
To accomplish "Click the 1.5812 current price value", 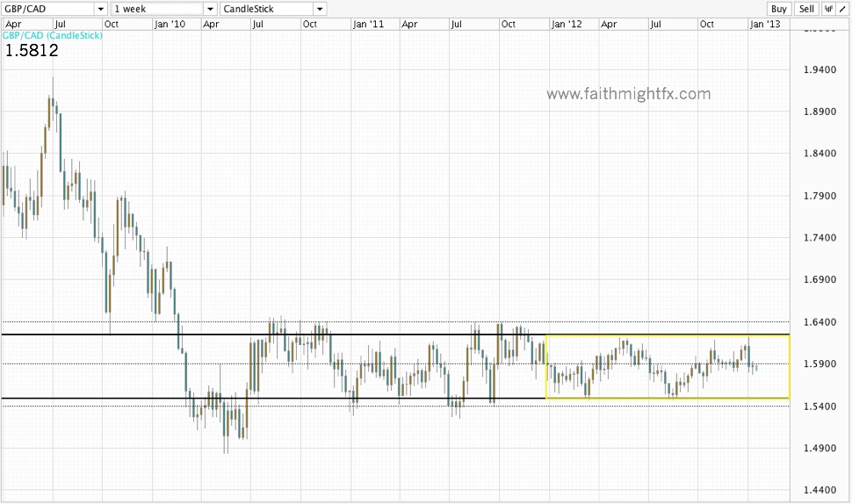I will 32,51.
